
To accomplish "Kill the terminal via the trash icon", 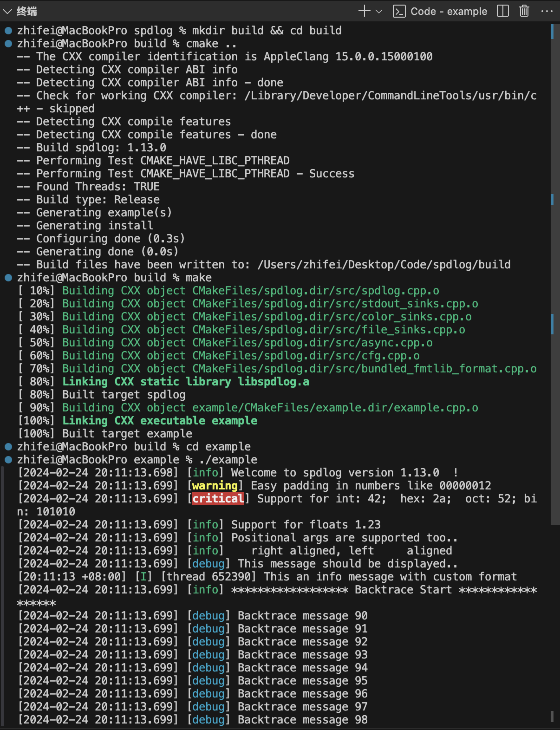I will point(524,11).
